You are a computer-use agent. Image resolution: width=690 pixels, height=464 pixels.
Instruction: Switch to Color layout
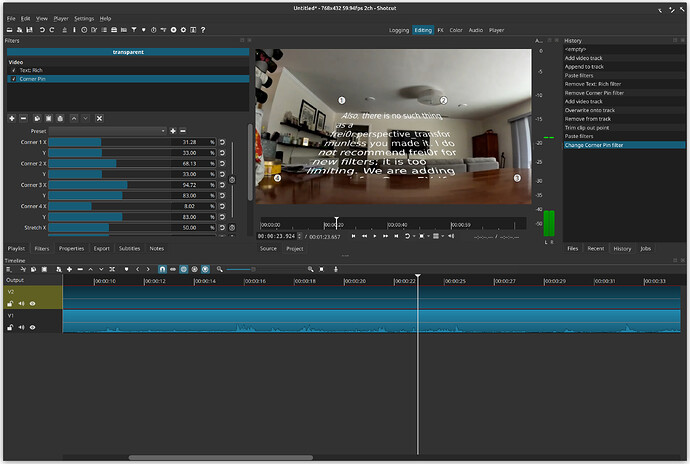pyautogui.click(x=456, y=30)
